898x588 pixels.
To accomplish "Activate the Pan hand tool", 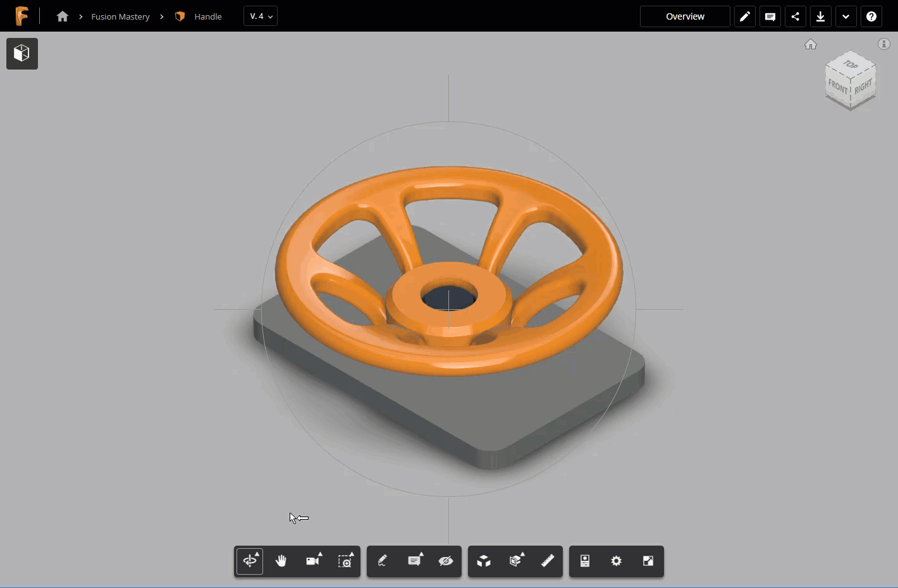I will pos(281,561).
